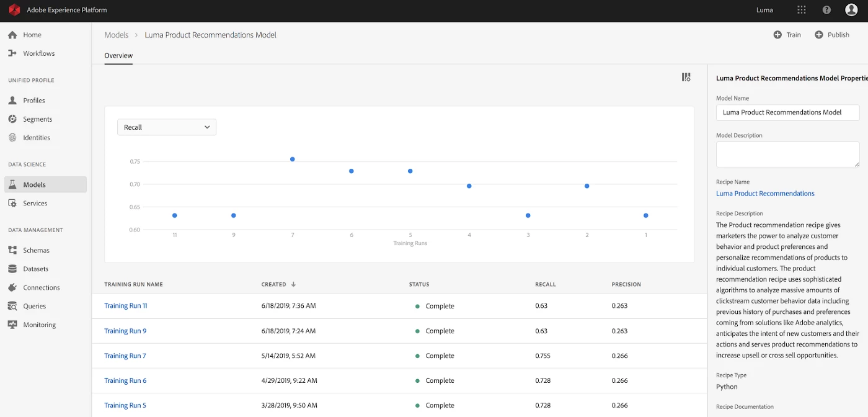The height and width of the screenshot is (417, 868).
Task: Open Training Run 7 link
Action: tap(125, 356)
